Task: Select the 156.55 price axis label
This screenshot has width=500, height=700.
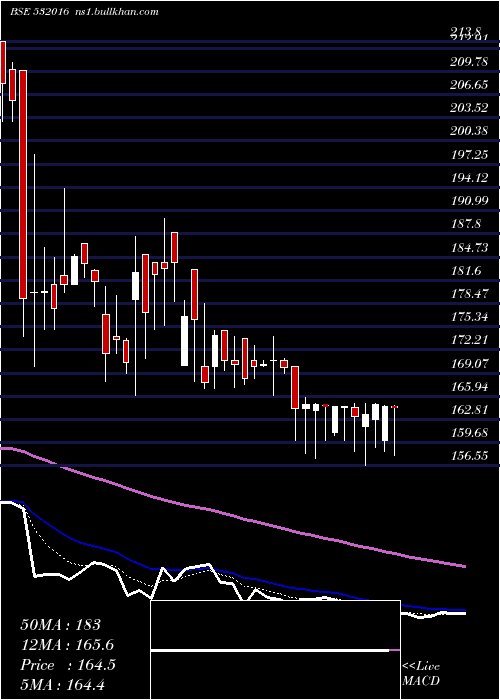Action: click(x=469, y=456)
